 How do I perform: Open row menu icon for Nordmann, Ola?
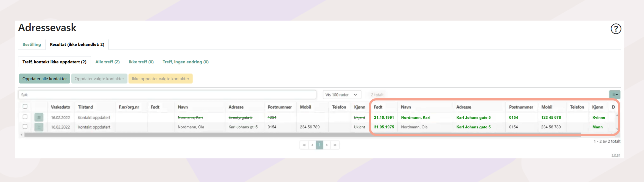click(x=39, y=127)
